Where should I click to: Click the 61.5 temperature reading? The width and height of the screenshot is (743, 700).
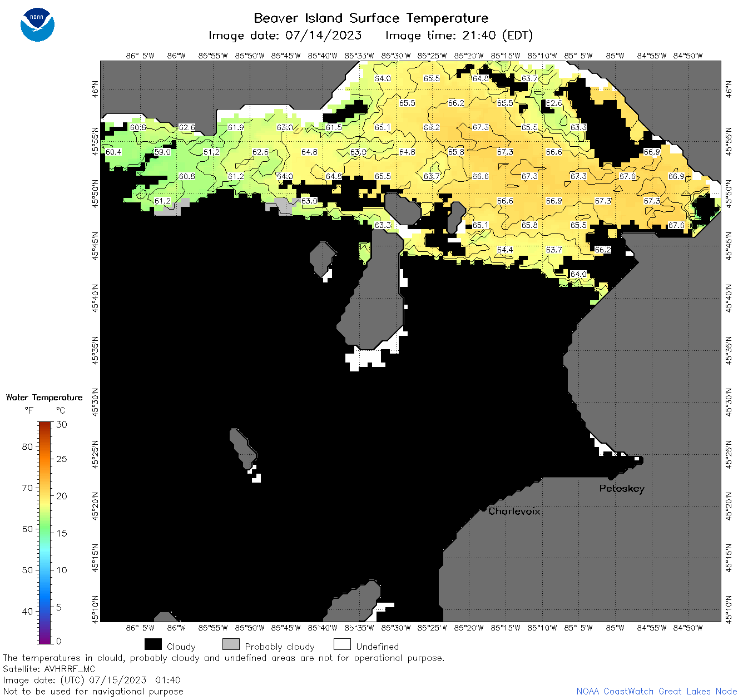pos(334,127)
